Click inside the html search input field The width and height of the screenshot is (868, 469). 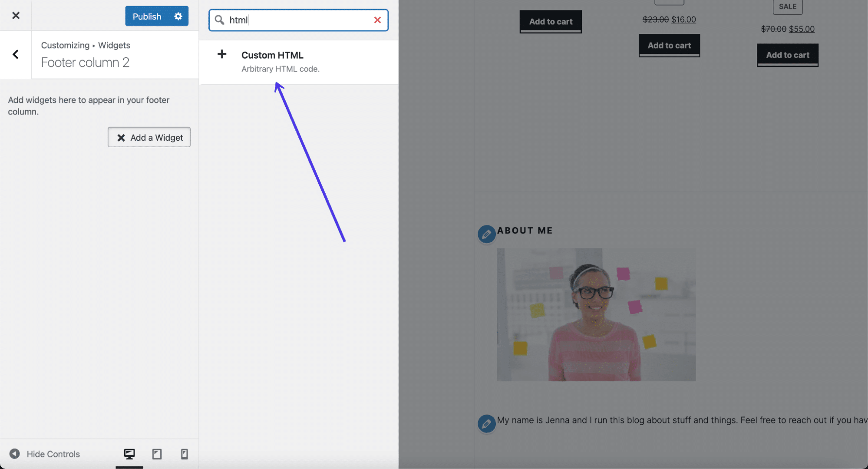(x=298, y=19)
